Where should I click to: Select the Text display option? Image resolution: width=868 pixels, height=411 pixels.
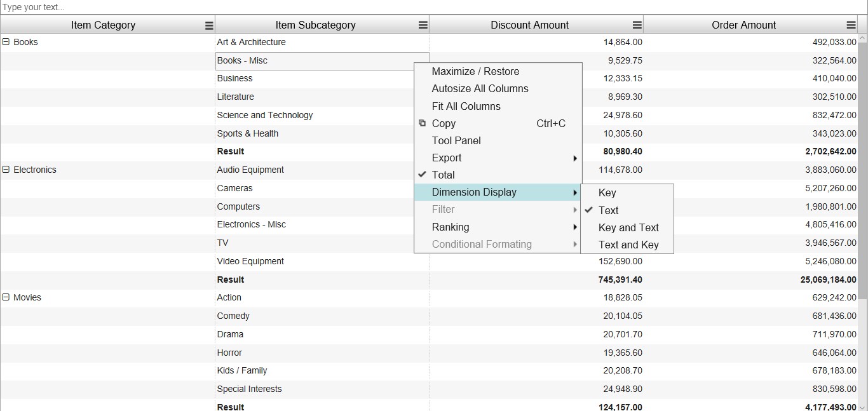(x=608, y=210)
